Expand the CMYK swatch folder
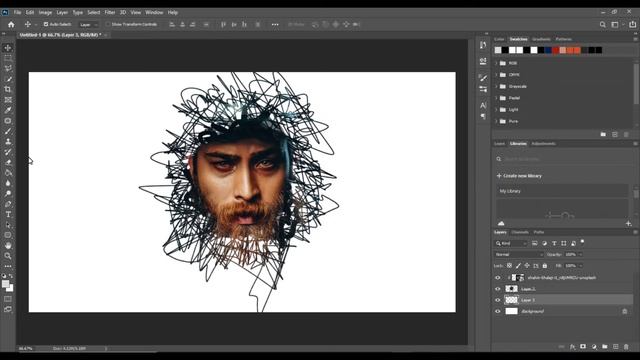Screen dimensions: 640x360 point(496,75)
